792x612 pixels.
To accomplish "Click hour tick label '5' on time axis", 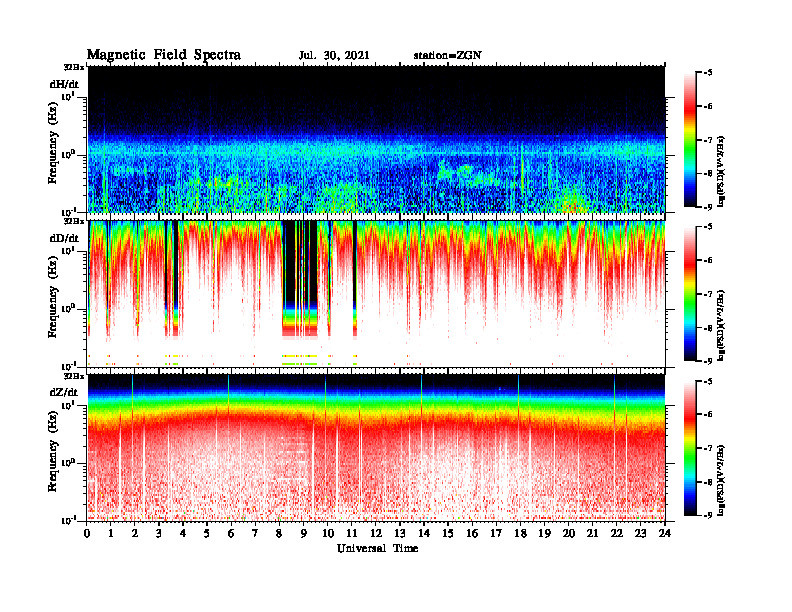I will point(208,533).
